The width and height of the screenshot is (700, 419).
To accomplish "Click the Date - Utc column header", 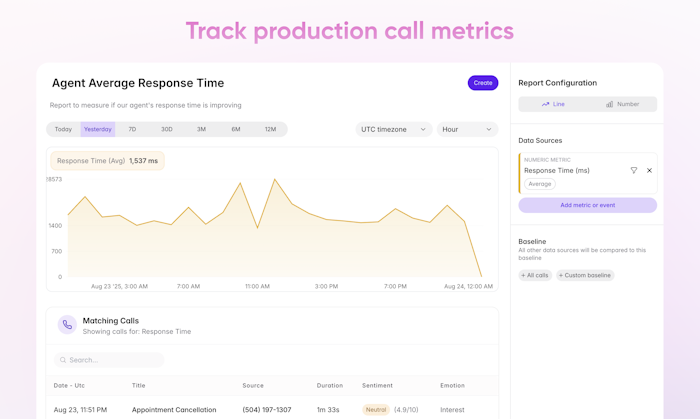I will [69, 386].
